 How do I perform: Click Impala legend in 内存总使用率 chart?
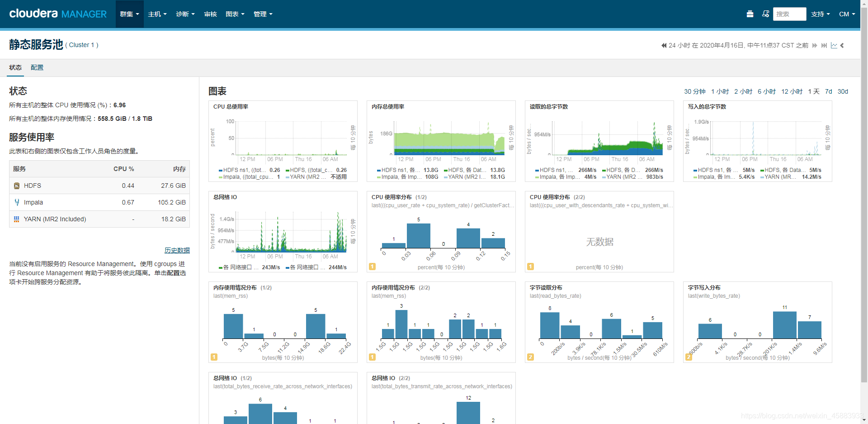[400, 177]
